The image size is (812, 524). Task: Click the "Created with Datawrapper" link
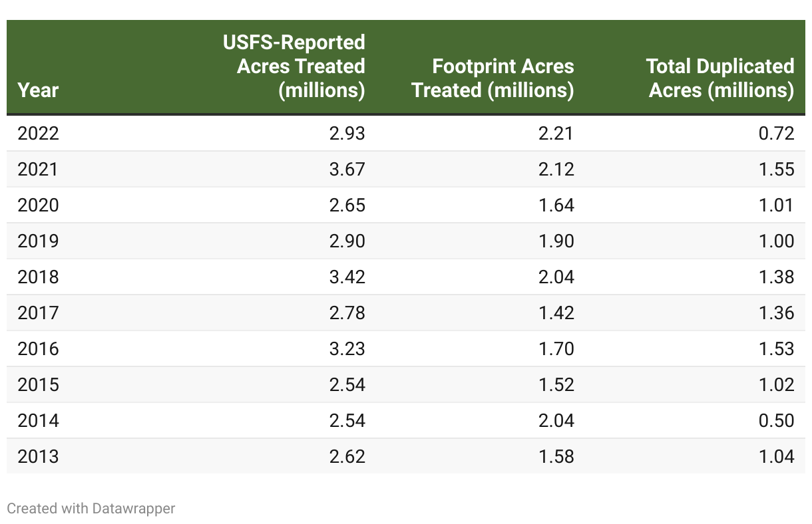[91, 509]
